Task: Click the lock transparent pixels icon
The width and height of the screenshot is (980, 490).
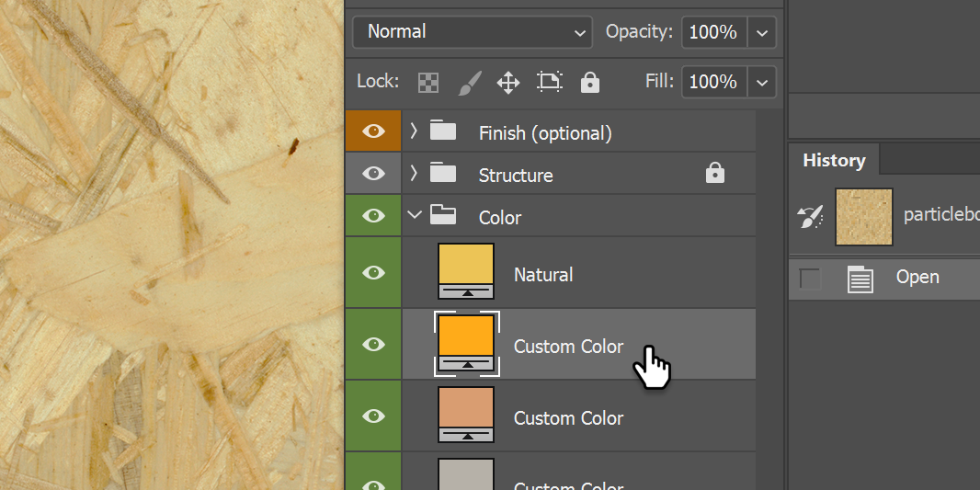Action: (428, 83)
